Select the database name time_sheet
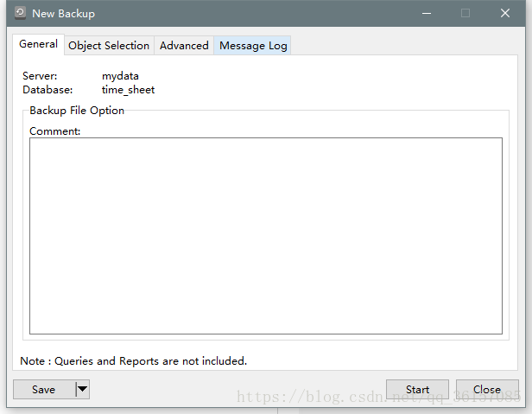The height and width of the screenshot is (414, 532). [128, 89]
